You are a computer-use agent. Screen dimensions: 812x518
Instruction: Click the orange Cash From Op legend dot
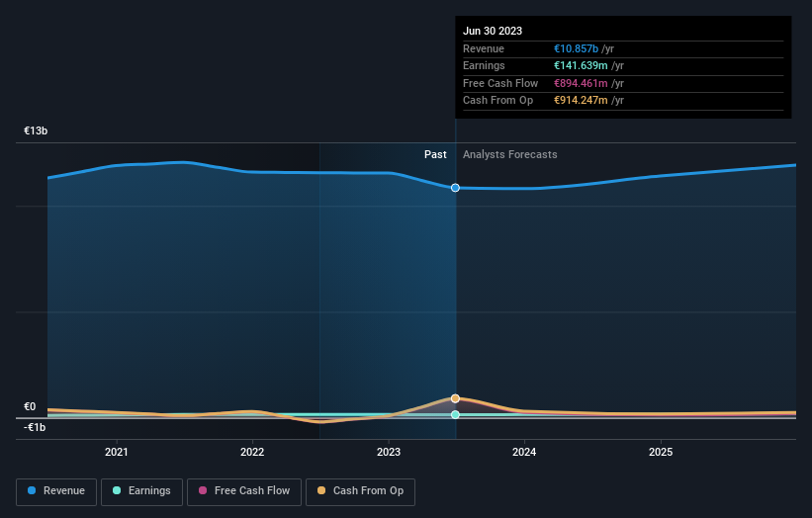click(x=321, y=490)
